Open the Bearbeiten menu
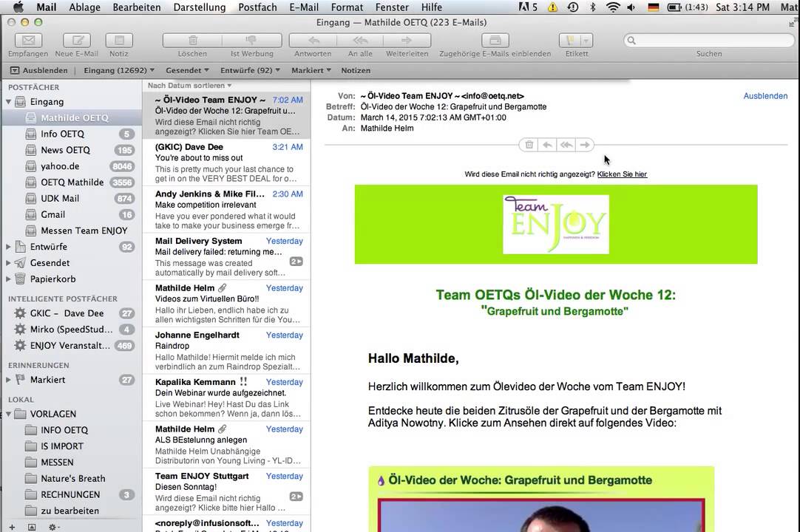Viewport: 800px width, 532px height. pyautogui.click(x=137, y=7)
